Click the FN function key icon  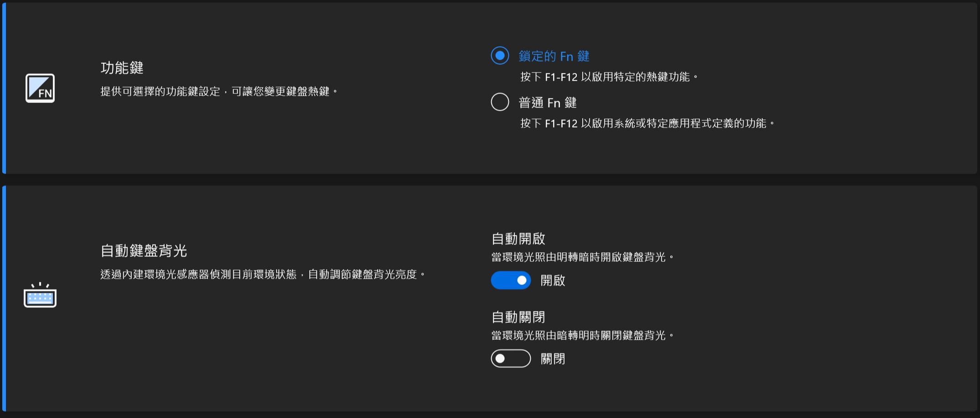coord(40,88)
